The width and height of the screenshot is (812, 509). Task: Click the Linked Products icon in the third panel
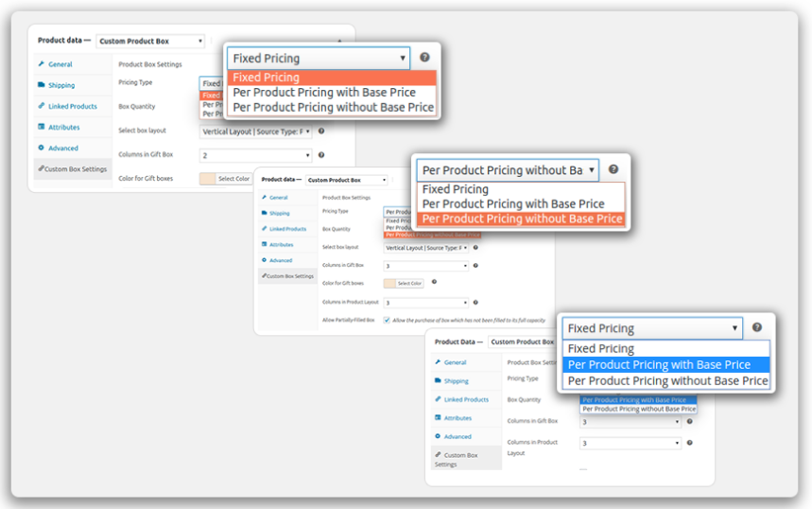(x=438, y=399)
